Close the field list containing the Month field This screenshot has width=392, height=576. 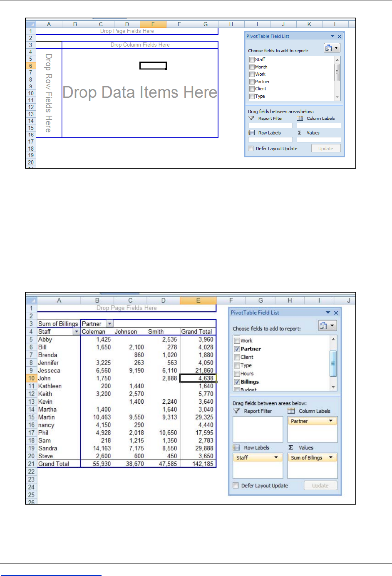pyautogui.click(x=340, y=36)
